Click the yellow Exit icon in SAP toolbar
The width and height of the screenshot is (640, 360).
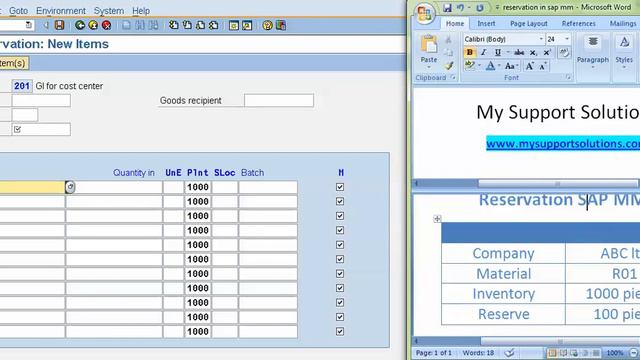coord(93,25)
